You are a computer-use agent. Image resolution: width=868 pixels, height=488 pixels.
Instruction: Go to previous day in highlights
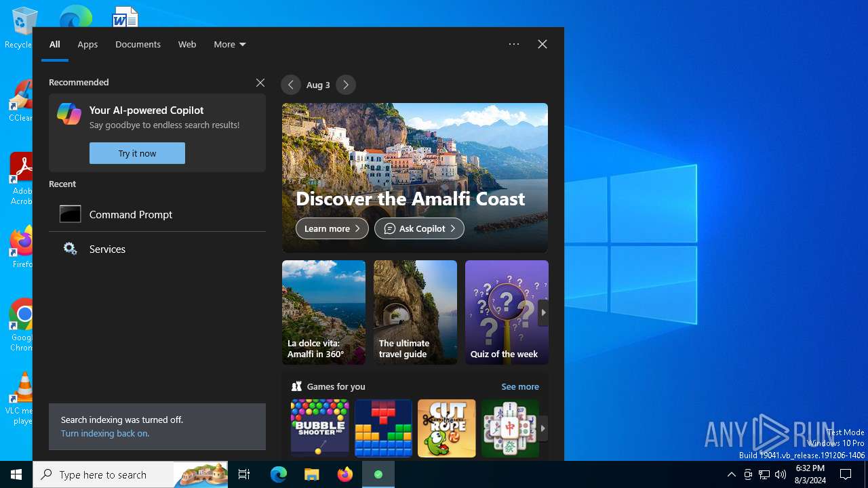[x=291, y=85]
